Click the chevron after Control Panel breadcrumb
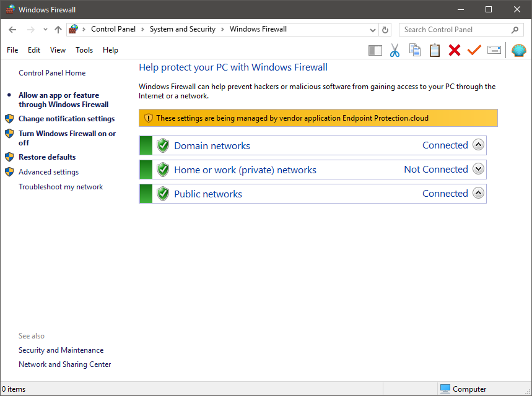Viewport: 532px width, 396px height. 142,30
